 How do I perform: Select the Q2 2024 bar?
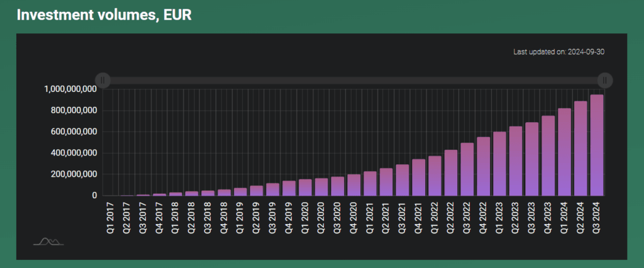click(580, 148)
